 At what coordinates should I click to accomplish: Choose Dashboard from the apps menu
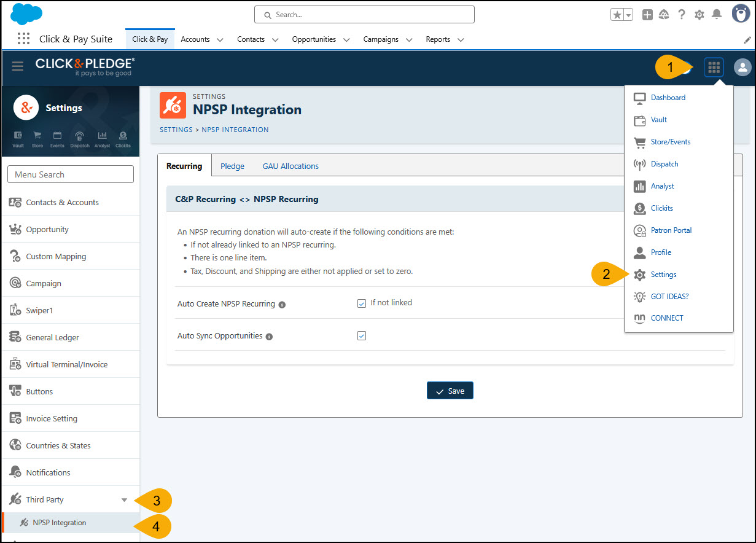[668, 98]
